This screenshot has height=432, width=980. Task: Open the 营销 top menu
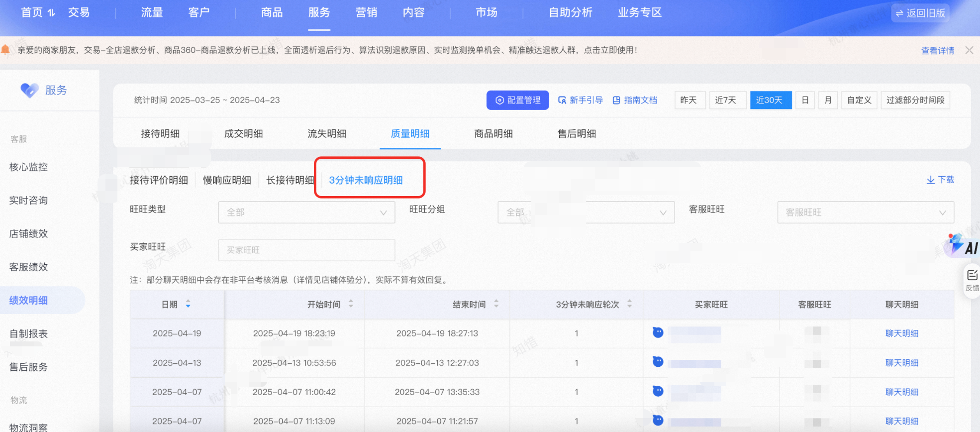click(367, 12)
